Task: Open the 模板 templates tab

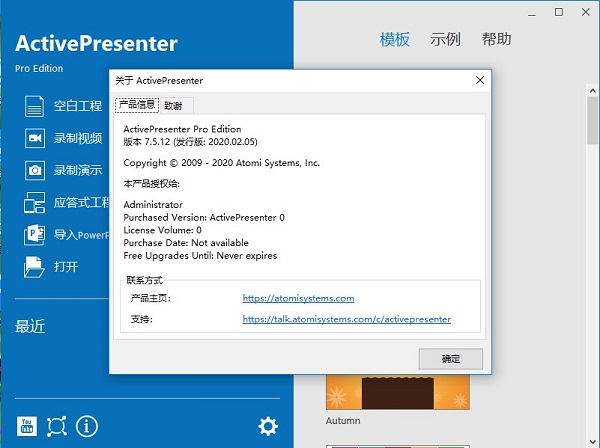Action: (x=395, y=39)
